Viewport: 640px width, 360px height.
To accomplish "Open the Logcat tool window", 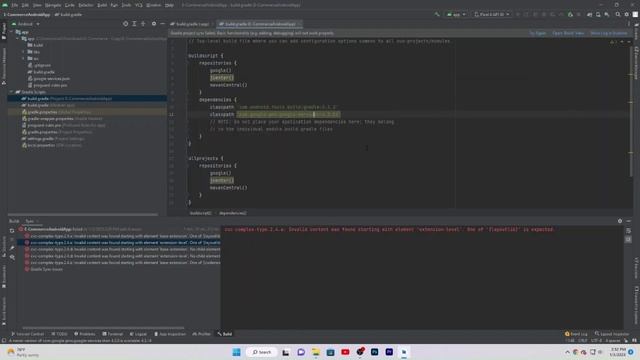I will (138, 334).
